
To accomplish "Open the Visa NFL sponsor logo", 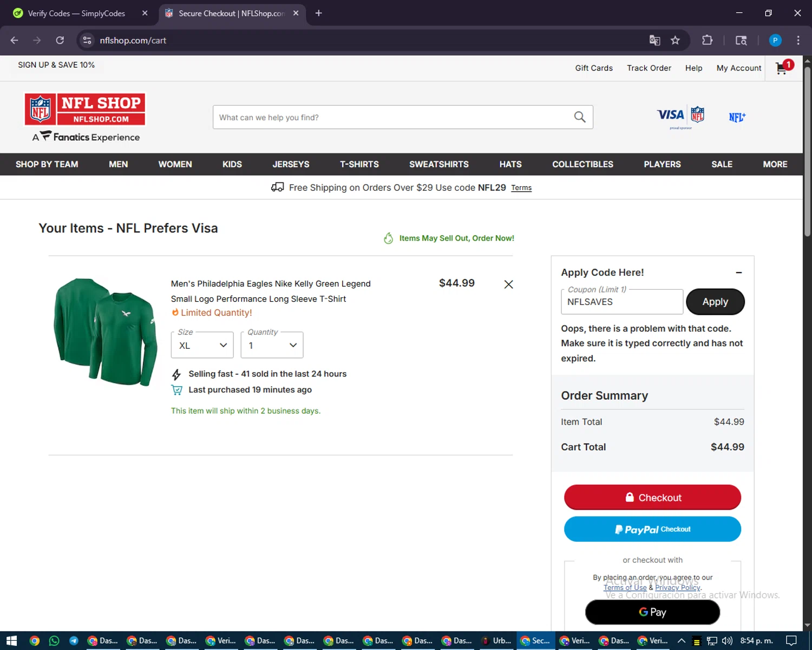I will 680,116.
